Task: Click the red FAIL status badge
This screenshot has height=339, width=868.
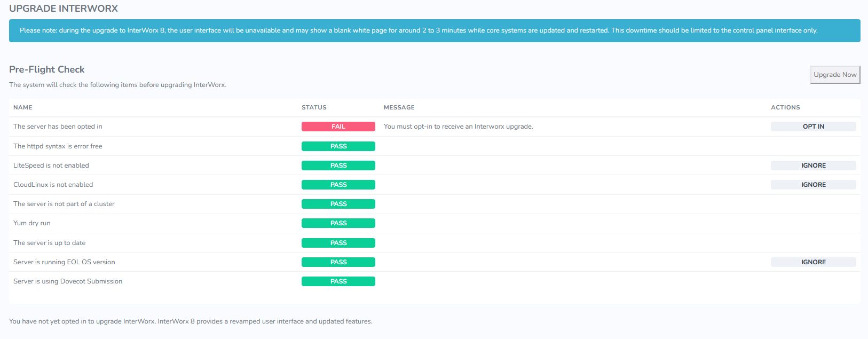Action: pos(338,127)
